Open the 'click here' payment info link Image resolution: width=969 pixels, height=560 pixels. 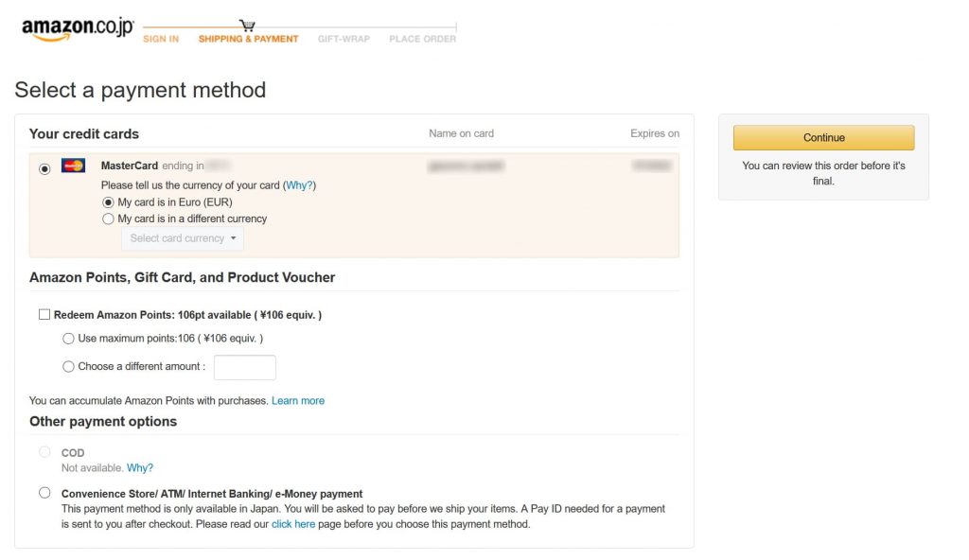[293, 524]
